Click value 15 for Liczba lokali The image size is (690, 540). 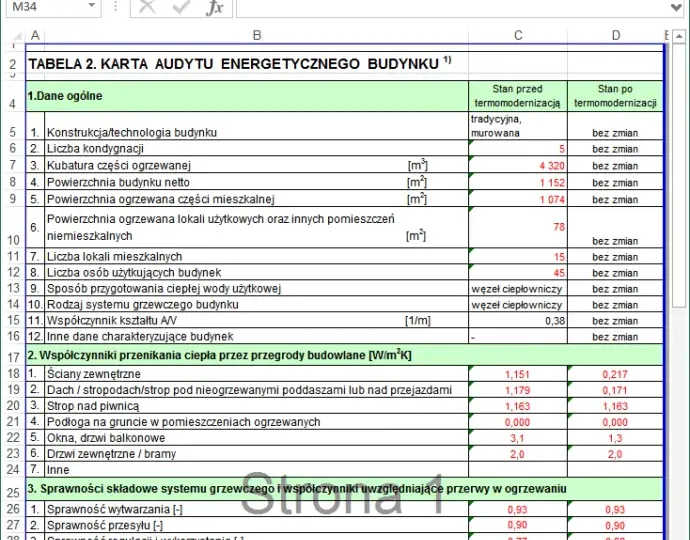coord(518,256)
